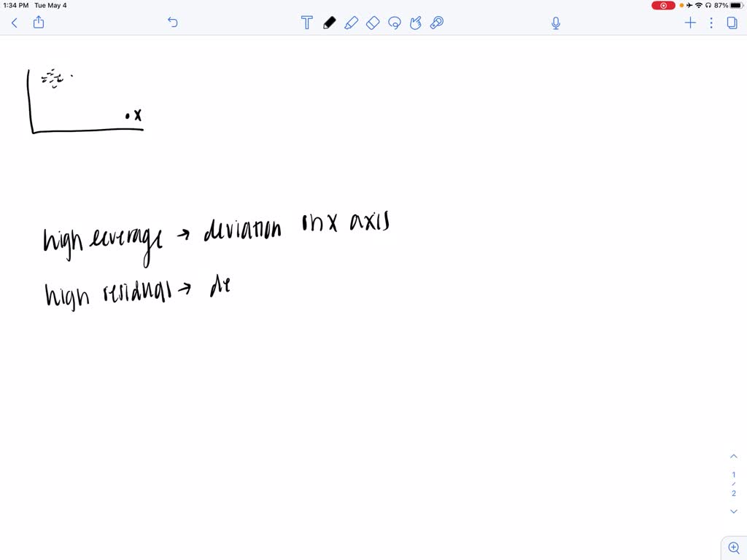
Task: Start recording with the microphone
Action: (x=555, y=23)
